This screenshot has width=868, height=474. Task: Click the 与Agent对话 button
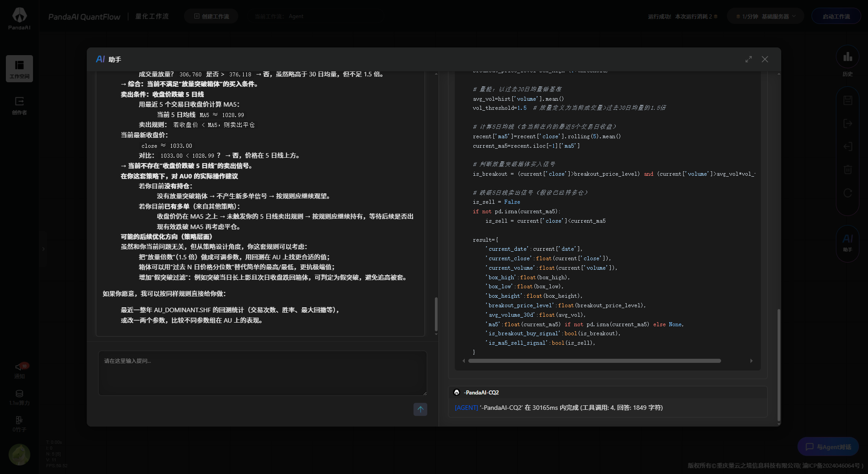tap(828, 446)
